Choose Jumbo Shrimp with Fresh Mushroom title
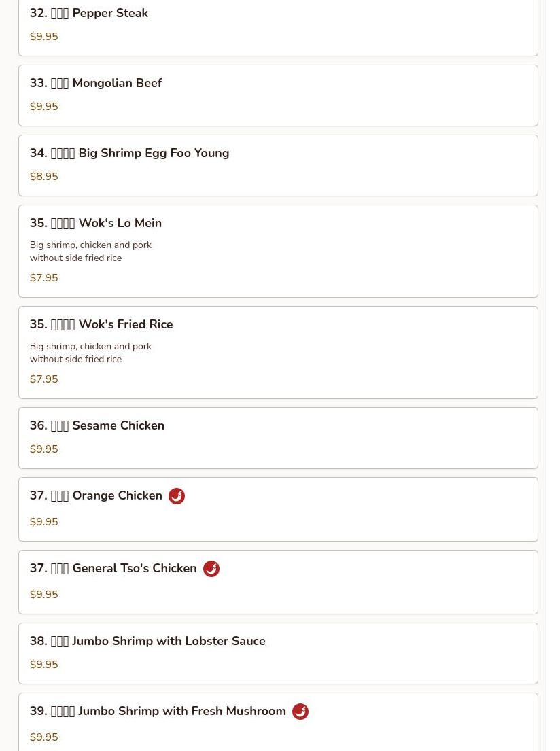 click(x=158, y=712)
